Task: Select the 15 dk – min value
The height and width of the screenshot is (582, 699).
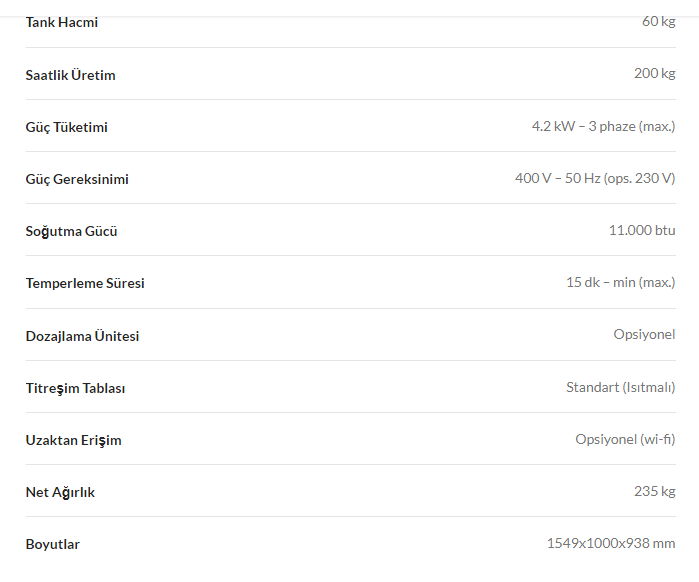Action: coord(621,283)
